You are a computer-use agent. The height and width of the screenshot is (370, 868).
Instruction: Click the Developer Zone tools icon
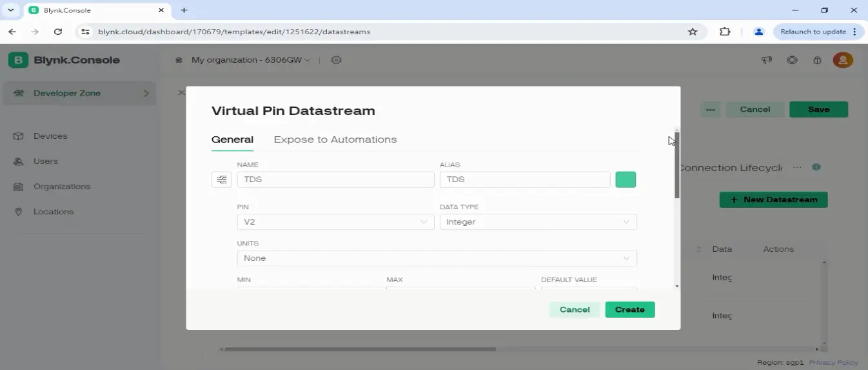(19, 93)
